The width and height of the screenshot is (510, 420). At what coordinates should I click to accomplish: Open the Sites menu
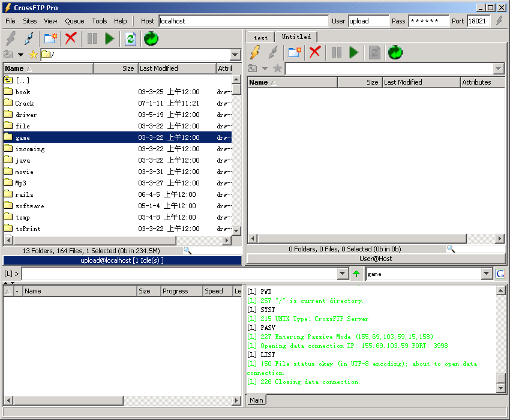[29, 21]
